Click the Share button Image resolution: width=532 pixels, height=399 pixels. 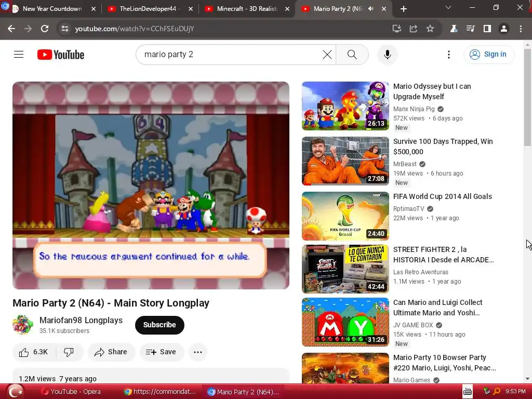click(111, 352)
